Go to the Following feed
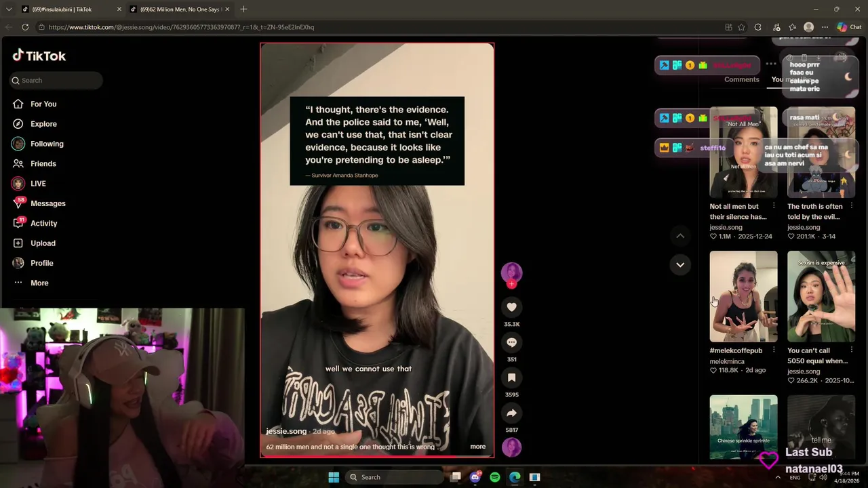 click(46, 144)
